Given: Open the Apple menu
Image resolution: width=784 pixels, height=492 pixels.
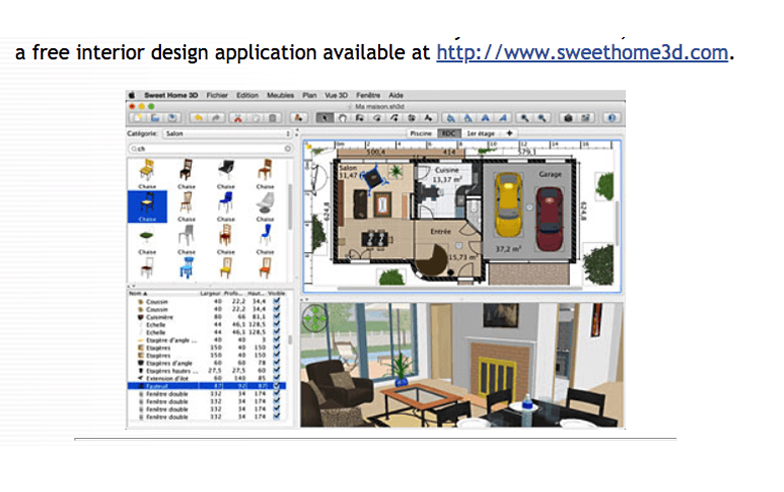Looking at the screenshot, I should click(x=132, y=95).
